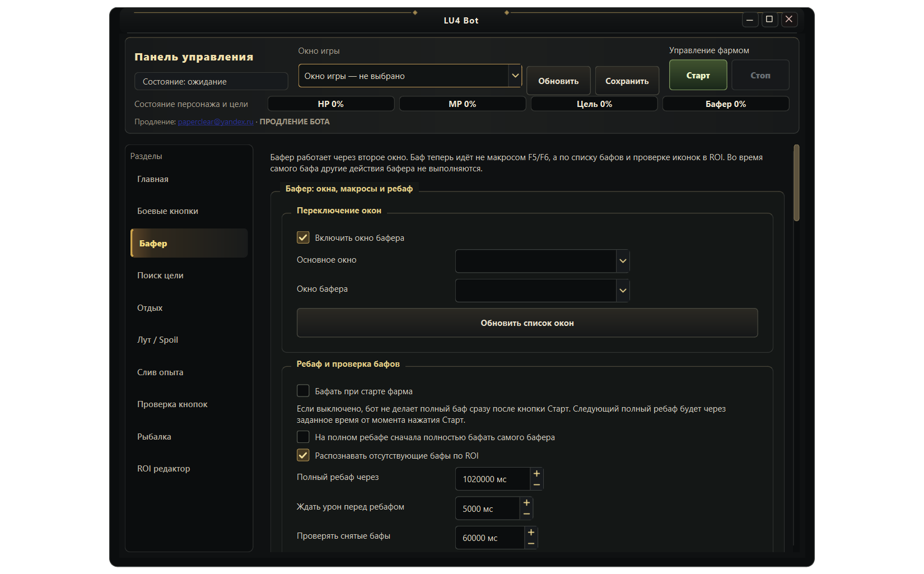The image size is (924, 574).
Task: Click the Состояние: ожидание status field
Action: [x=211, y=81]
